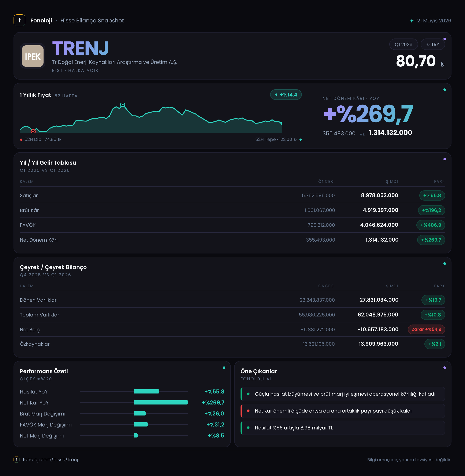
Task: Select the 'Güçlü hasılat büyümesi' highlight card
Action: (343, 394)
